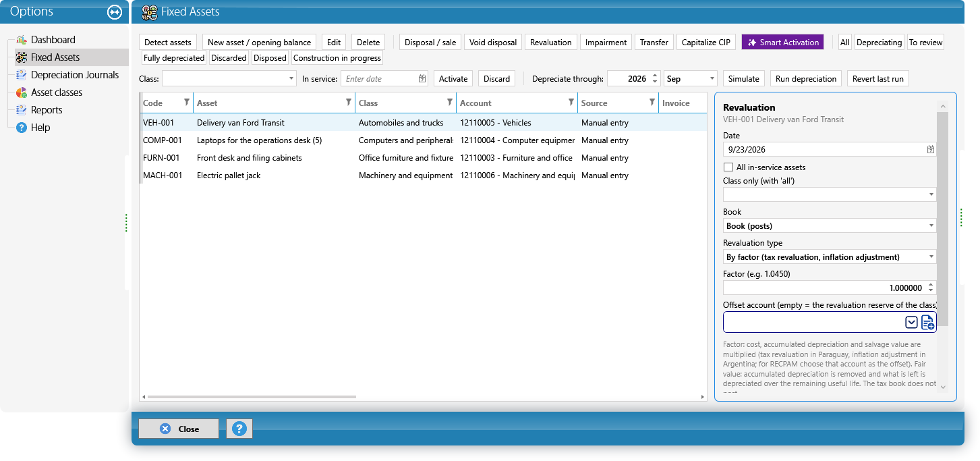Click the Asset classes pie icon
Image resolution: width=980 pixels, height=461 pixels.
point(22,92)
